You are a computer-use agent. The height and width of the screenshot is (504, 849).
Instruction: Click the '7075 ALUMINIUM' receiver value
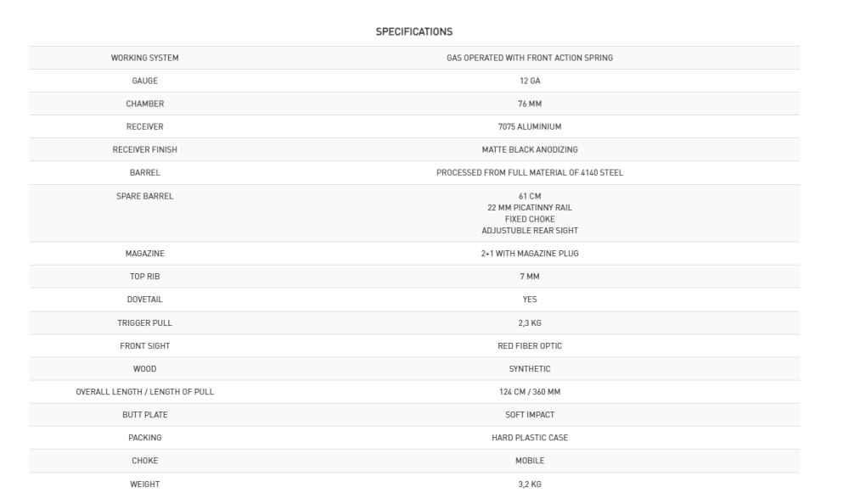coord(530,126)
